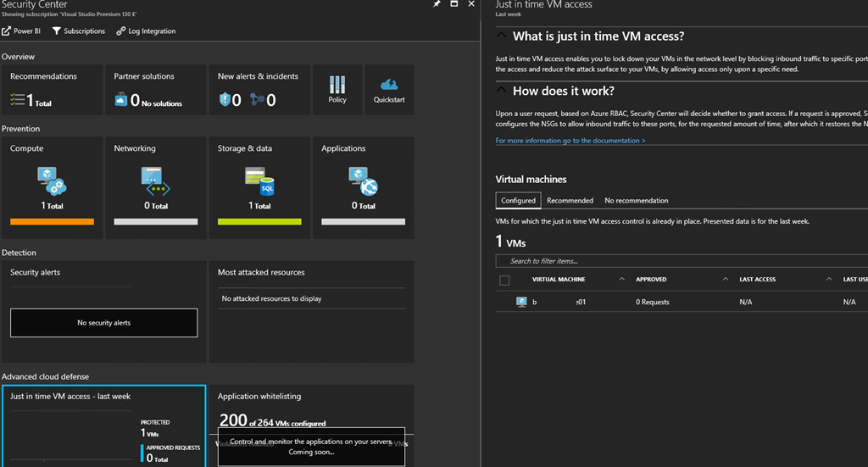Open Partner solutions bag icon
The height and width of the screenshot is (467, 868).
[x=121, y=100]
